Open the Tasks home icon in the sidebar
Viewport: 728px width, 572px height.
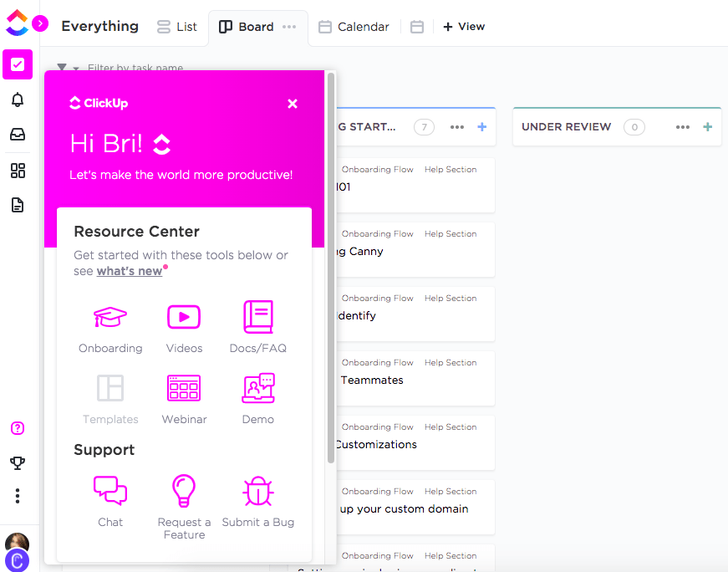pos(18,64)
